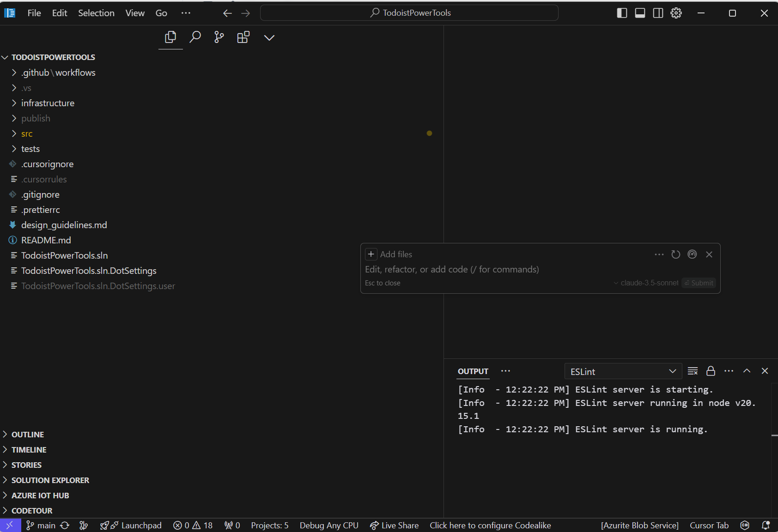Expand the infrastructure folder
The image size is (778, 532).
coord(222,103)
